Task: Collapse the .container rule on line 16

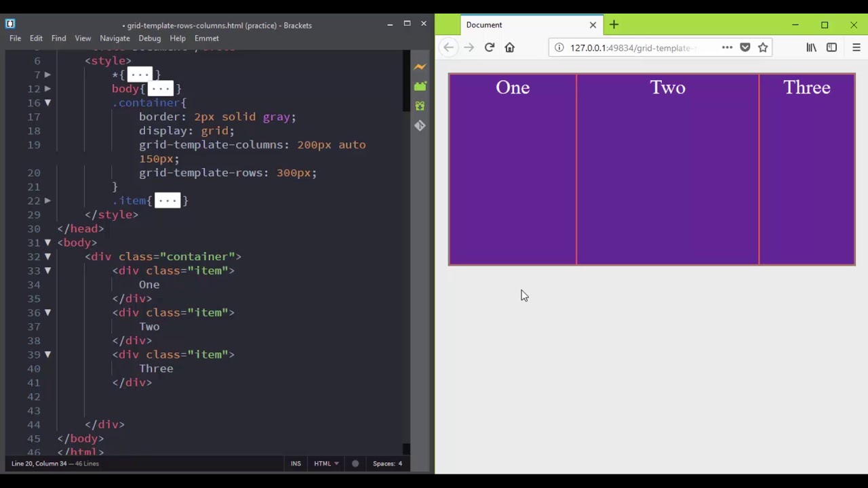Action: (47, 102)
